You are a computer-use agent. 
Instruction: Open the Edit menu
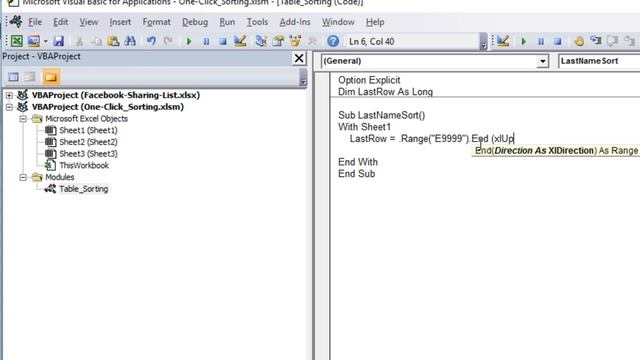[x=60, y=22]
